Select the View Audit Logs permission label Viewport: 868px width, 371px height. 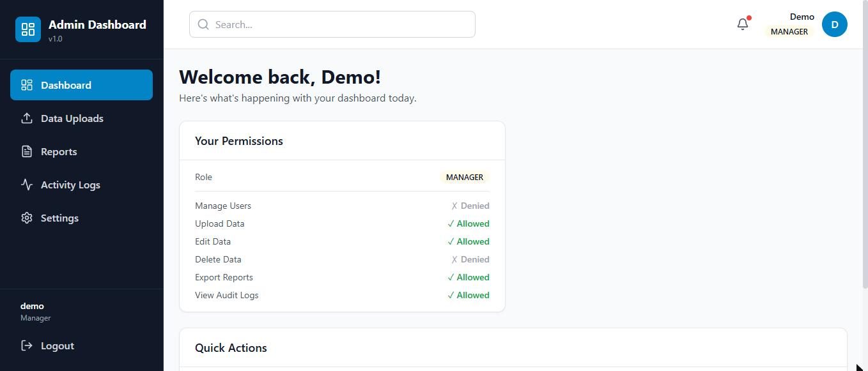227,295
